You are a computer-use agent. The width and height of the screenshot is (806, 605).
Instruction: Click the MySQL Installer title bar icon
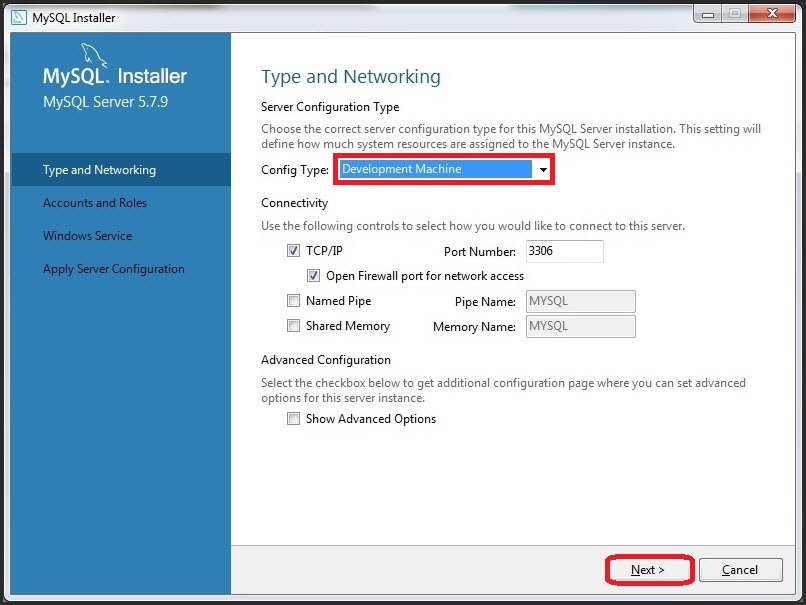click(19, 17)
